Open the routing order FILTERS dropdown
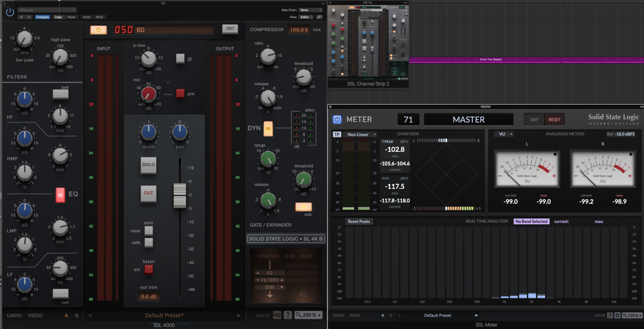Screen dimensions: 644x329 coord(269,280)
